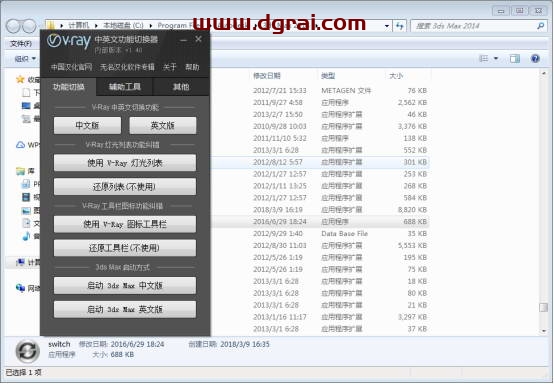Viewport: 554px width, 384px height.
Task: Click 计算机 in the address breadcrumb
Action: click(78, 26)
